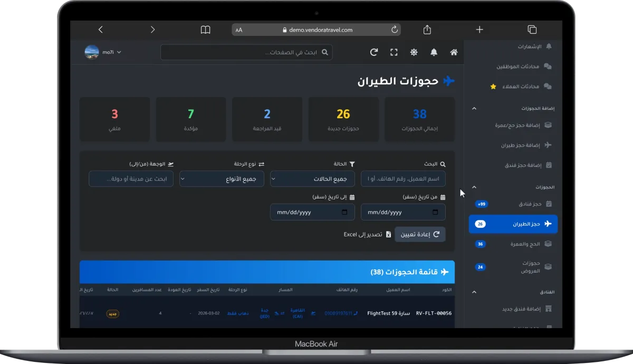Open the aA reader text options
This screenshot has width=633, height=364.
click(x=239, y=30)
